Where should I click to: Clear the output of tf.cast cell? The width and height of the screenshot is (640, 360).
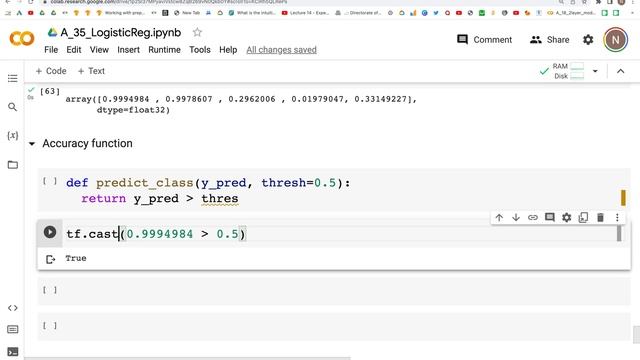tap(51, 259)
